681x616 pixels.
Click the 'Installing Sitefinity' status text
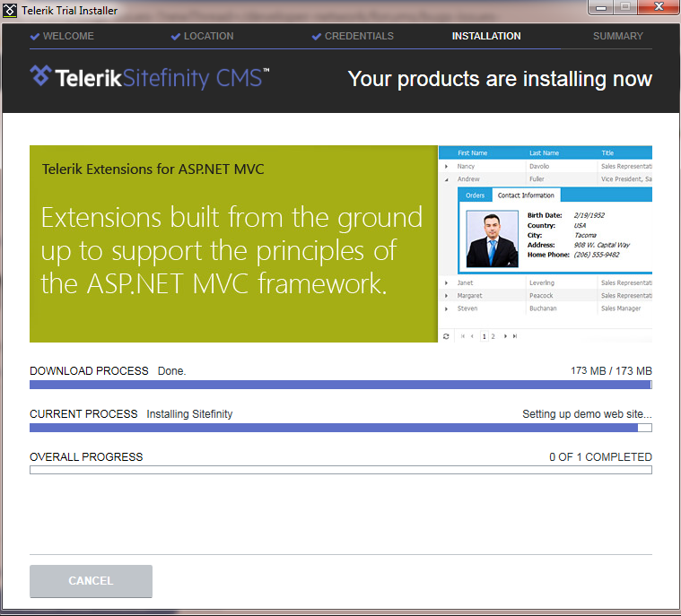pyautogui.click(x=189, y=414)
